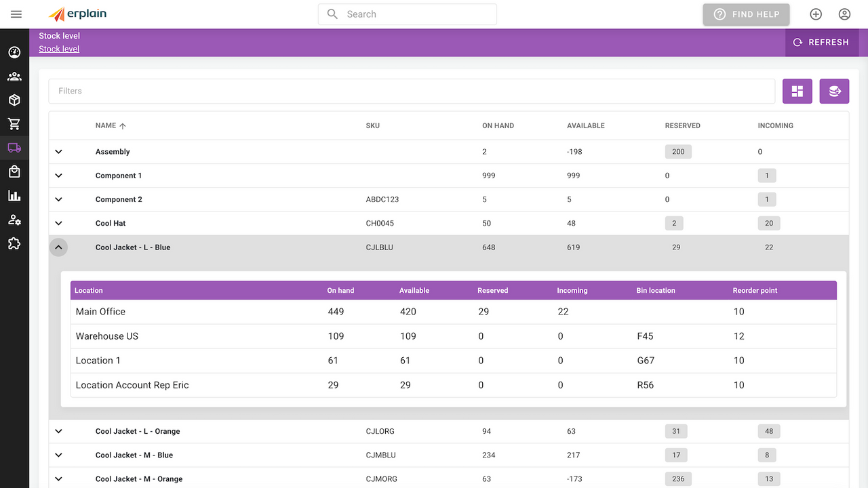
Task: Open the user account profile icon
Action: click(x=844, y=14)
